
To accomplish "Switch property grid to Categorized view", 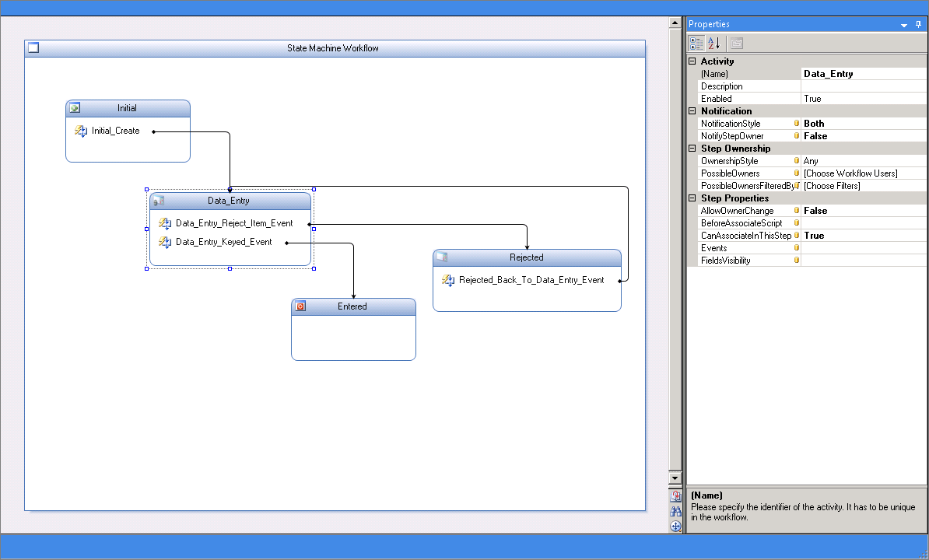I will pyautogui.click(x=696, y=44).
